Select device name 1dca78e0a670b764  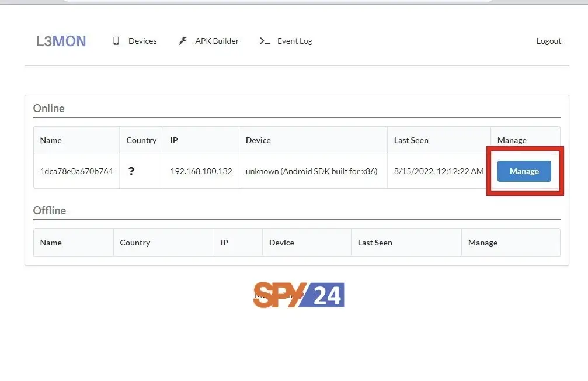[x=76, y=171]
